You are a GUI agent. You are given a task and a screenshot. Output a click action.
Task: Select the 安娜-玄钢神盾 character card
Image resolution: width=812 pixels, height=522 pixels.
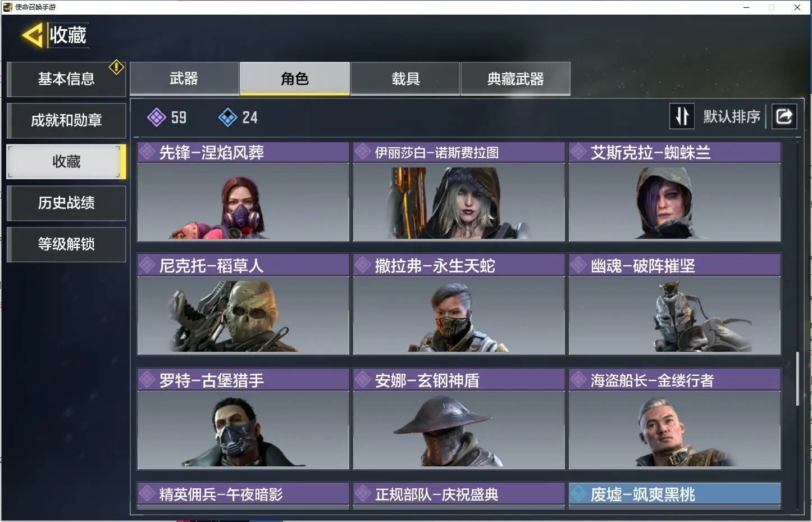[459, 419]
